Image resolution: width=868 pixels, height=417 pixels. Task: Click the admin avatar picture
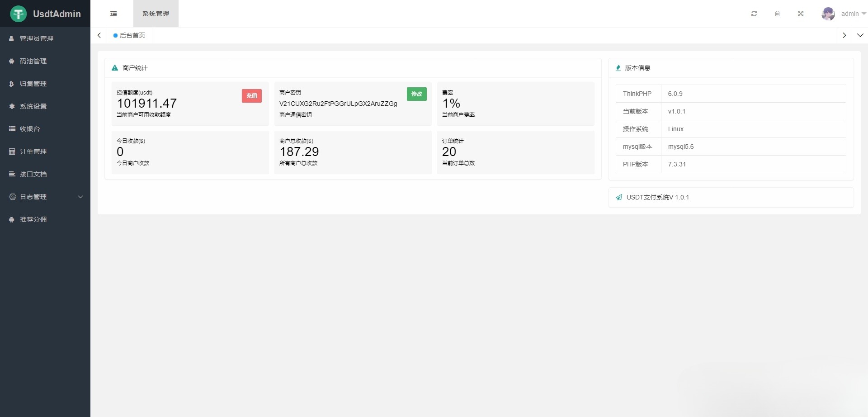click(x=828, y=14)
